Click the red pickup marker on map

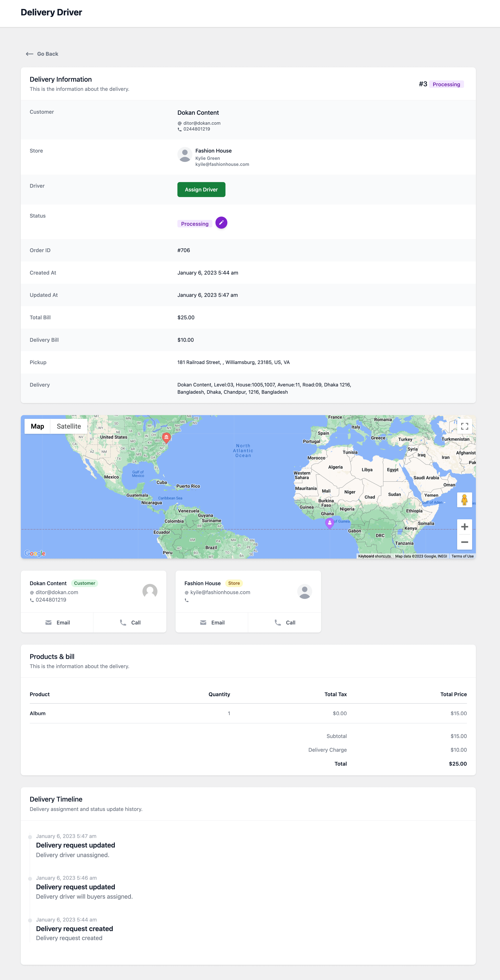[x=166, y=438]
